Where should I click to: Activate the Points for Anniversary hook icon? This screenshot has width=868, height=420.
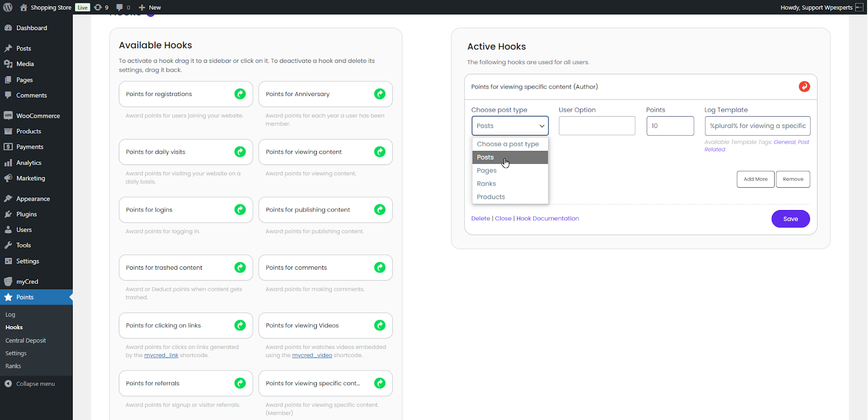[380, 94]
